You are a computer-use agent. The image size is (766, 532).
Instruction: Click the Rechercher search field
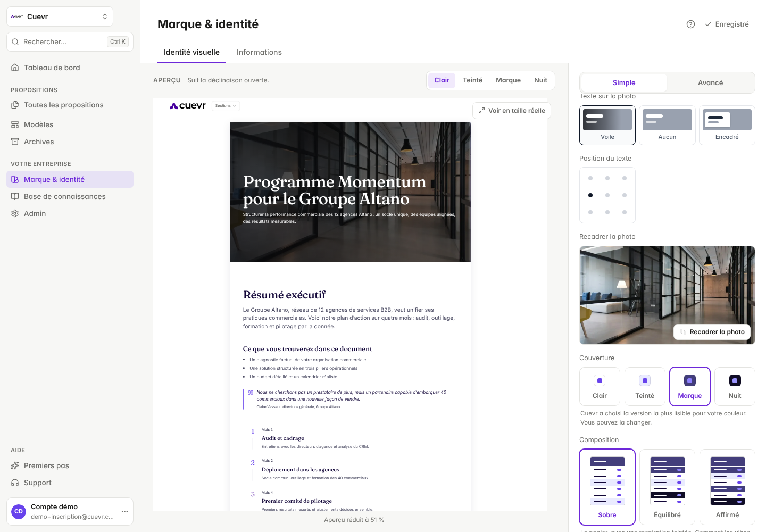tap(70, 41)
